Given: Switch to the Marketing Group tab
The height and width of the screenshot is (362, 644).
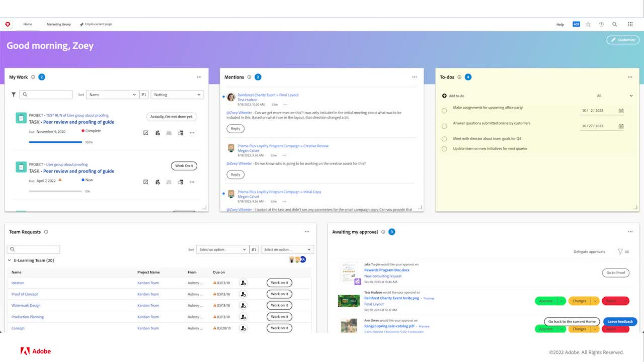Looking at the screenshot, I should (x=59, y=24).
